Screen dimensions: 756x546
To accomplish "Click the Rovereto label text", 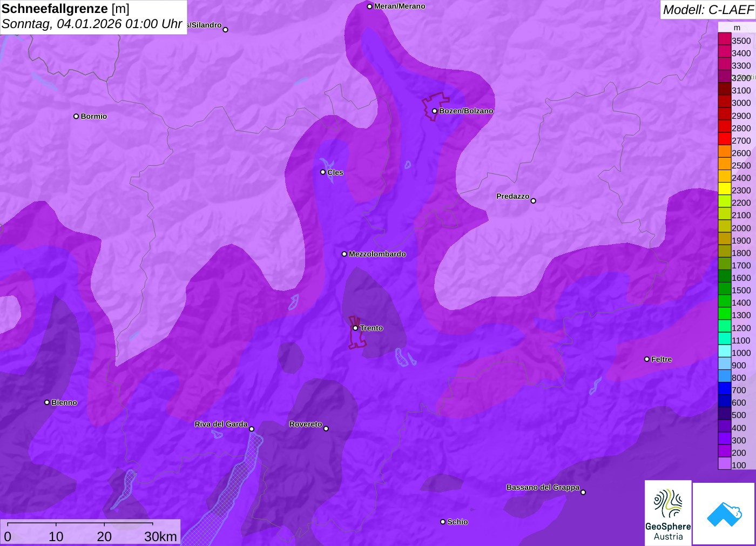I will click(x=306, y=424).
